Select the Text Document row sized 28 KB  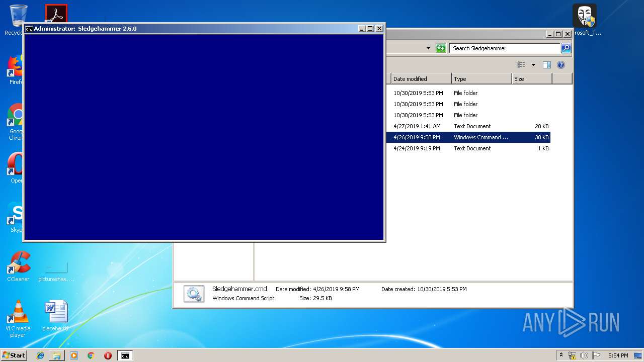[468, 126]
